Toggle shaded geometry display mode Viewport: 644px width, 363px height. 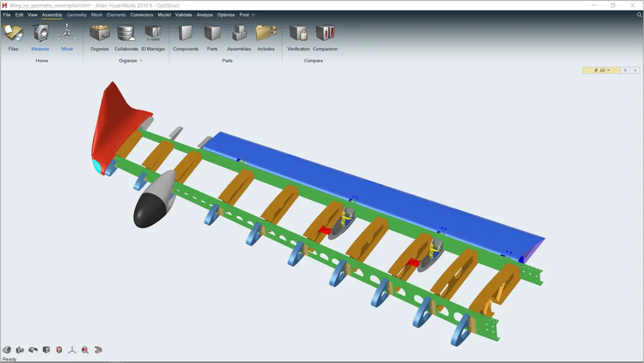[x=33, y=350]
